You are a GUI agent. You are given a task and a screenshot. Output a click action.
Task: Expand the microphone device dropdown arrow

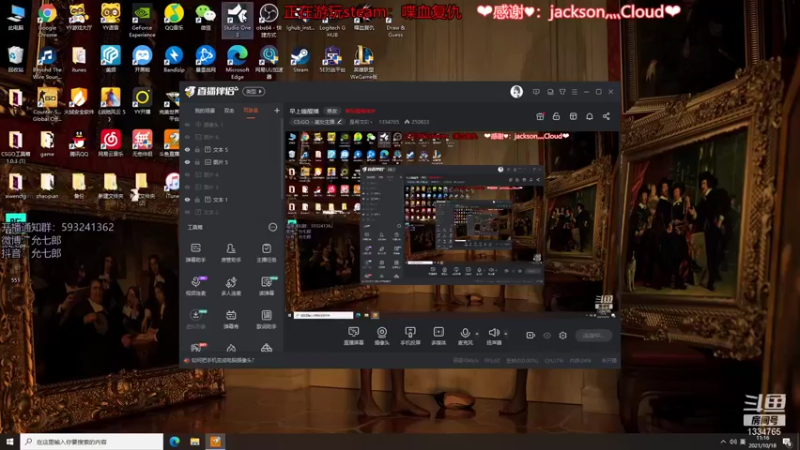(477, 334)
